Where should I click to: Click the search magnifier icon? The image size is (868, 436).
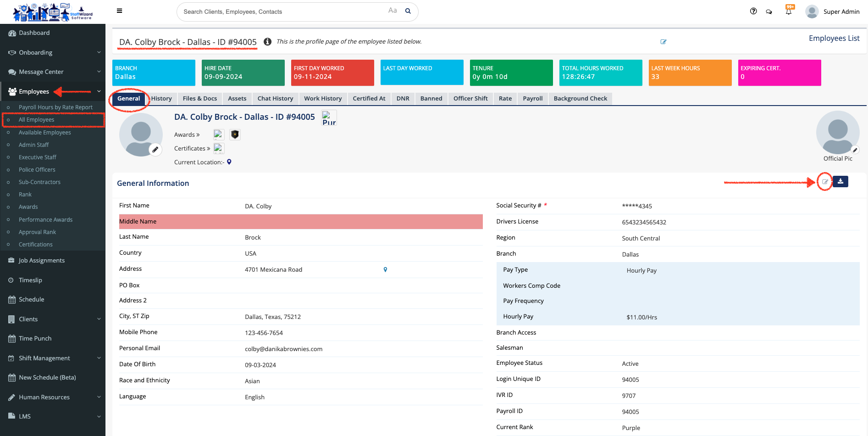(408, 11)
